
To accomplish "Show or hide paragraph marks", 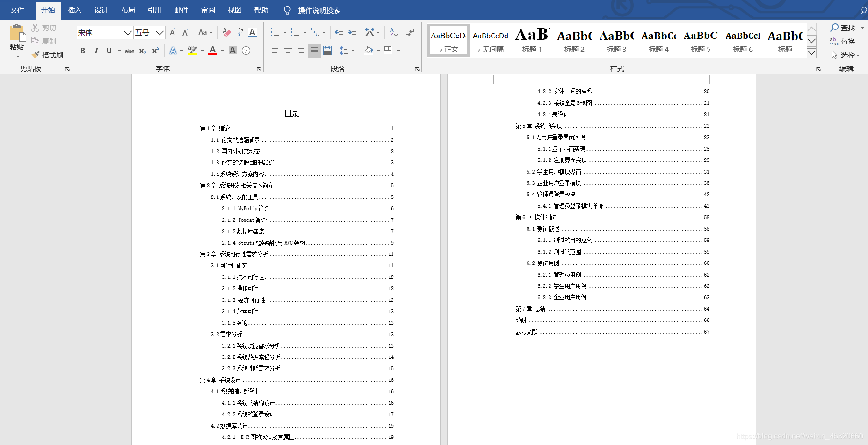I will 410,32.
